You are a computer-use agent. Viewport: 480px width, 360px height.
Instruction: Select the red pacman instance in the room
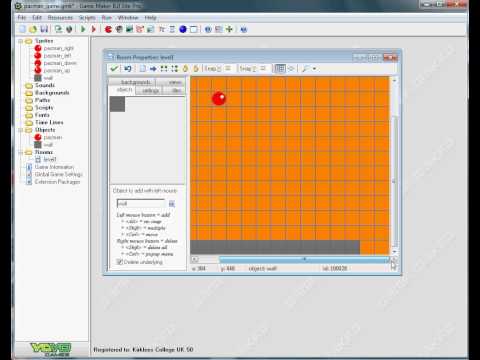219,98
